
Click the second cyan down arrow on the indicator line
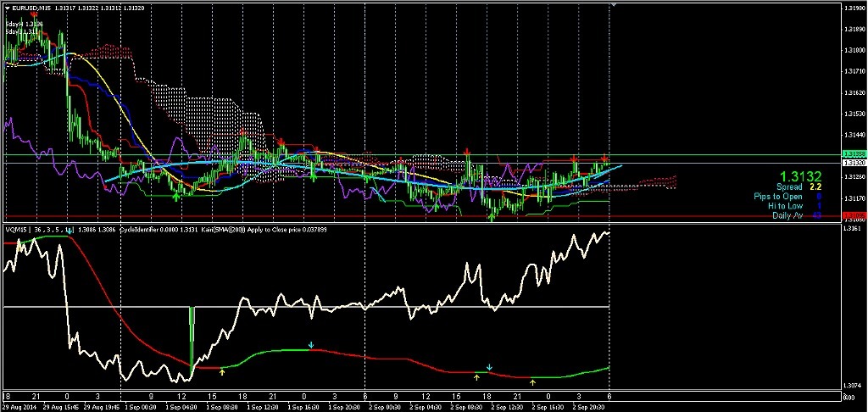489,367
